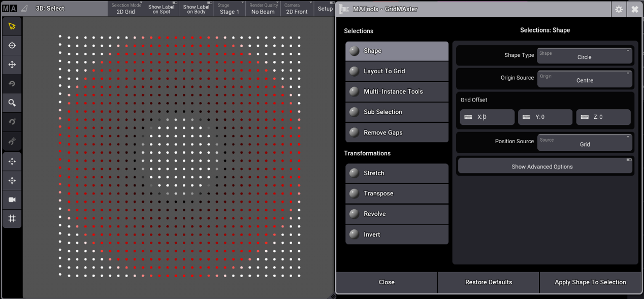Pick the magnifier zoom tool
Viewport: 644px width, 299px height.
tap(12, 103)
